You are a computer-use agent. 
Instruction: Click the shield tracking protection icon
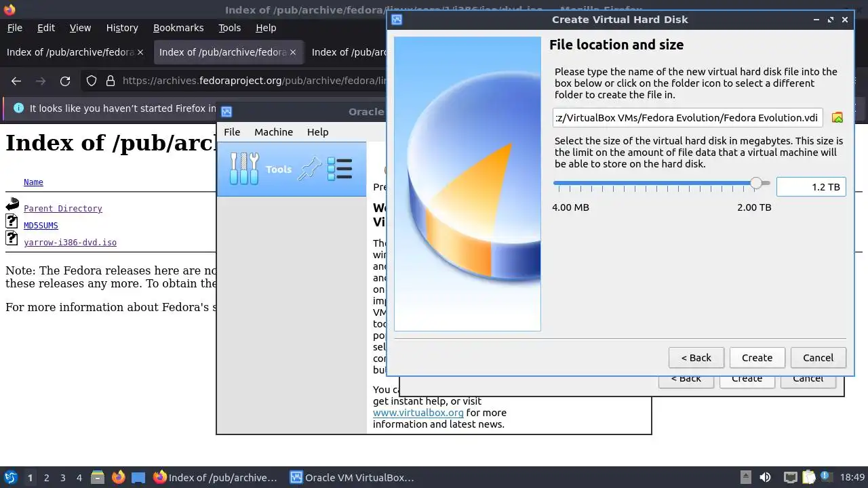point(92,81)
